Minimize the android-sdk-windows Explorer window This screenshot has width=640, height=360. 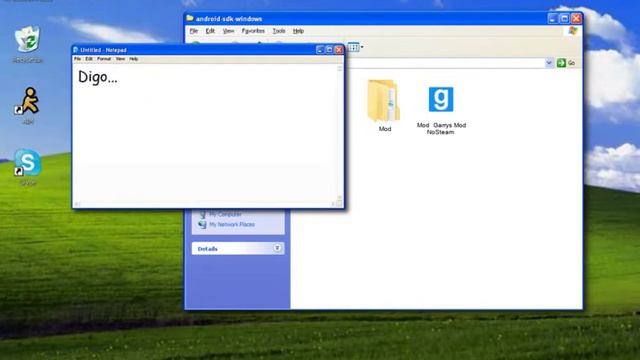click(x=553, y=18)
